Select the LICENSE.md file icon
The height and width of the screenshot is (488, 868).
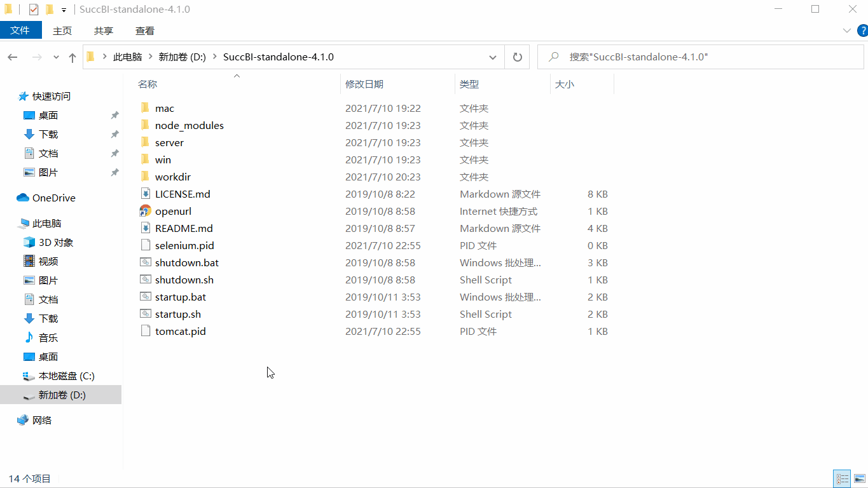coord(145,194)
